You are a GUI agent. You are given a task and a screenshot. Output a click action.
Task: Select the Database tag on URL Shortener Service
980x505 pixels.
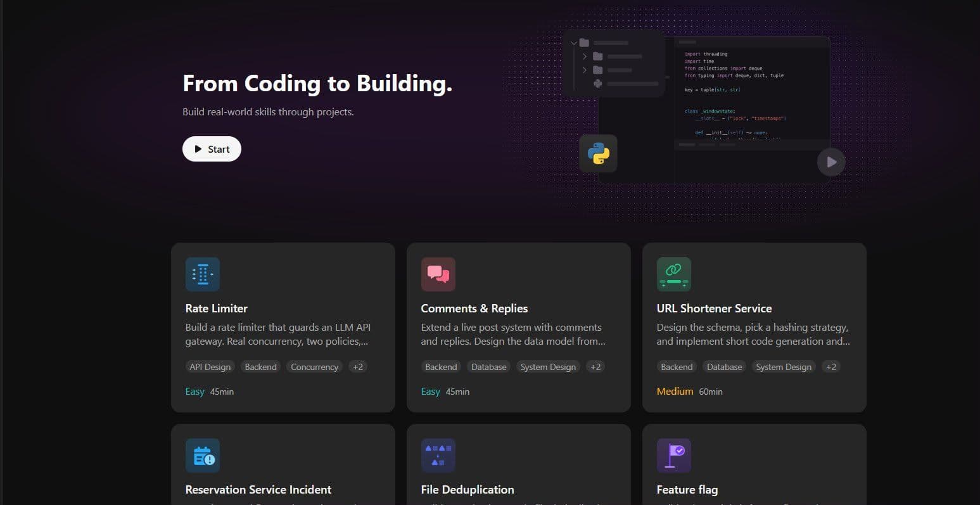(725, 367)
